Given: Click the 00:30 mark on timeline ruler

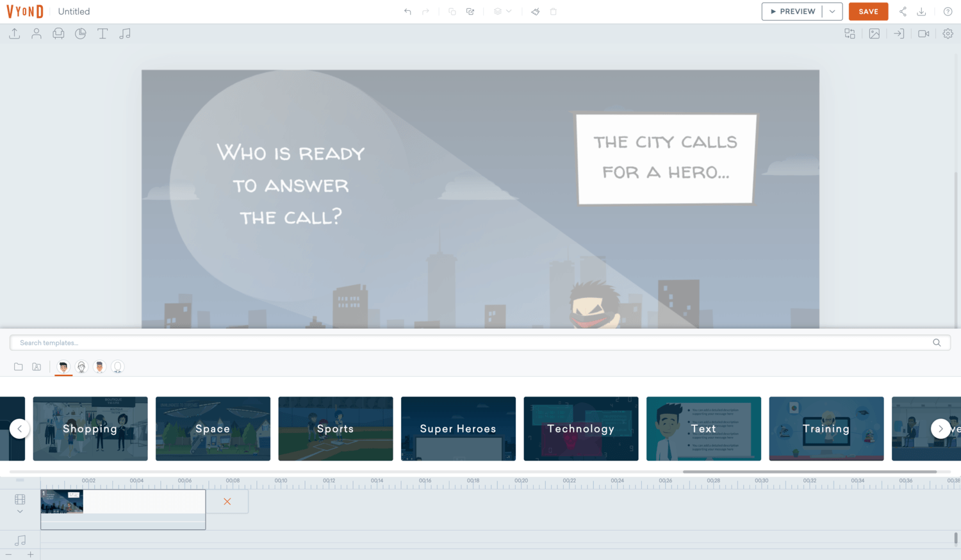Looking at the screenshot, I should pos(761,481).
